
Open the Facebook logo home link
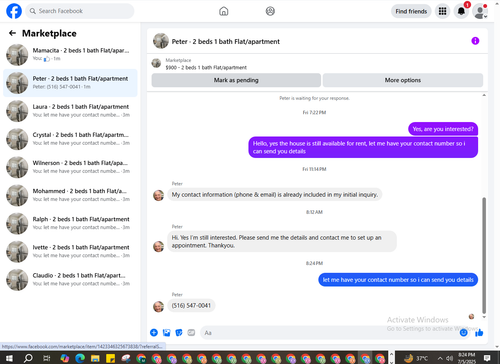point(14,11)
